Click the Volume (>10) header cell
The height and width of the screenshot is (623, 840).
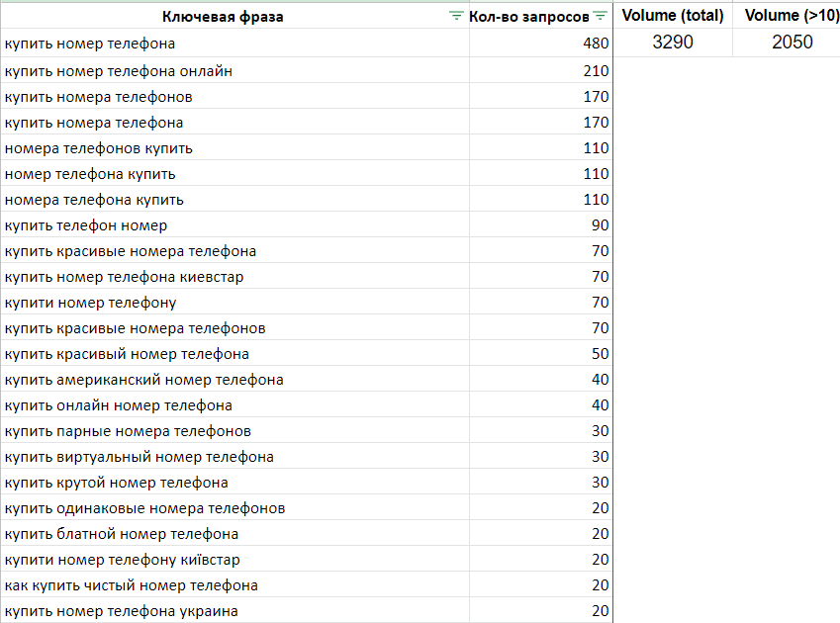tap(786, 16)
